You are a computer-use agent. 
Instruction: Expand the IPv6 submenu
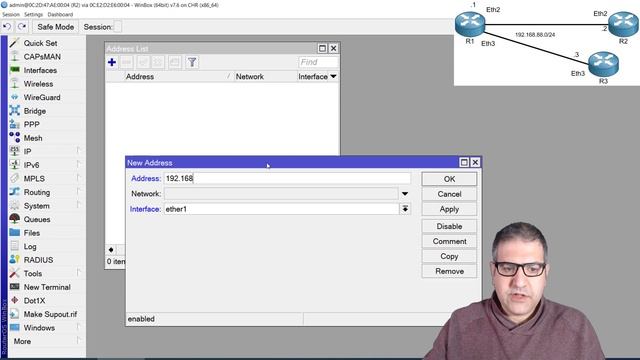point(31,165)
